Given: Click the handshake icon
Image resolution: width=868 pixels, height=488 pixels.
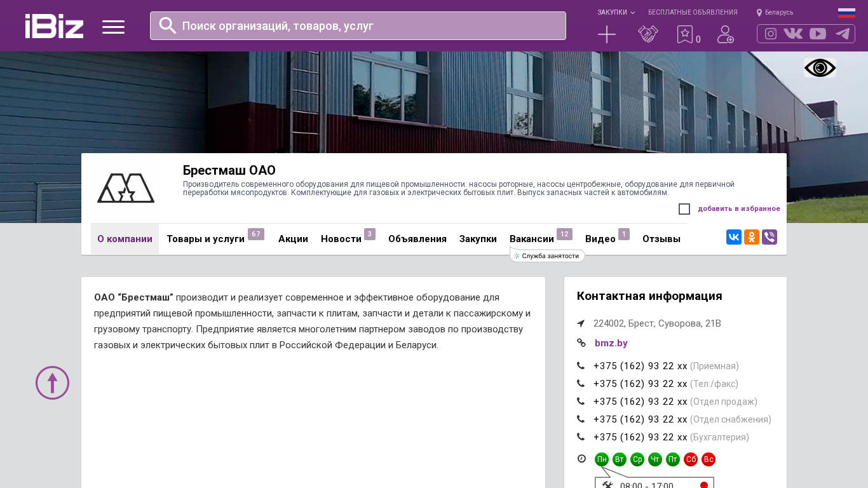Looking at the screenshot, I should pos(648,34).
